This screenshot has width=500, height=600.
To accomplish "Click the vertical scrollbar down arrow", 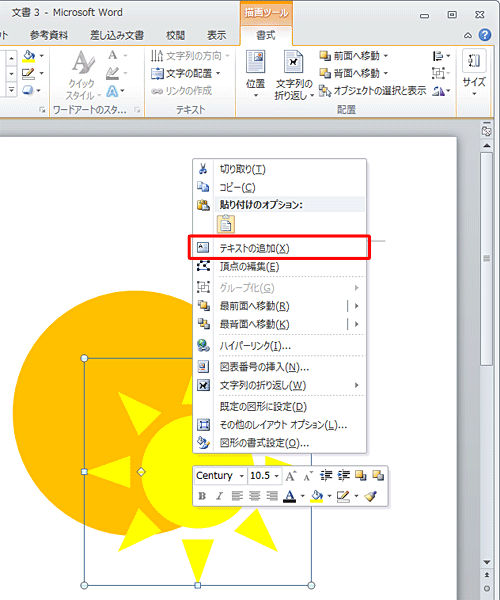I will click(x=487, y=562).
